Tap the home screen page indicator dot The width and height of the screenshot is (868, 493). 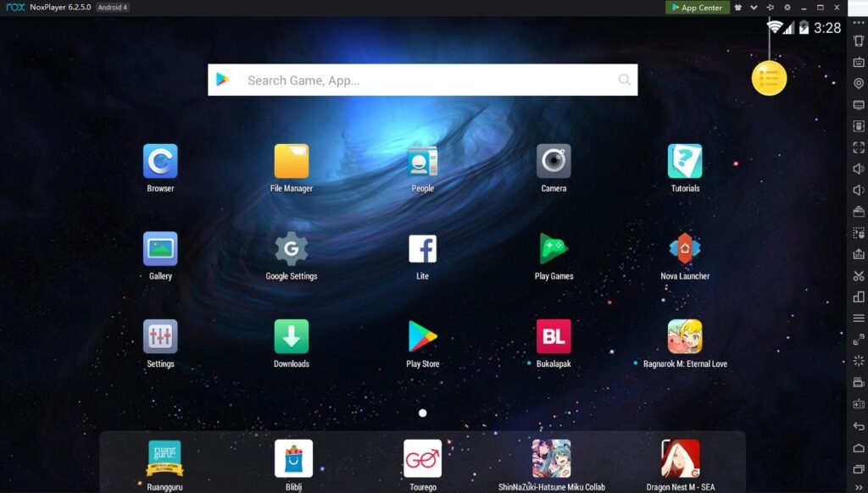click(422, 413)
